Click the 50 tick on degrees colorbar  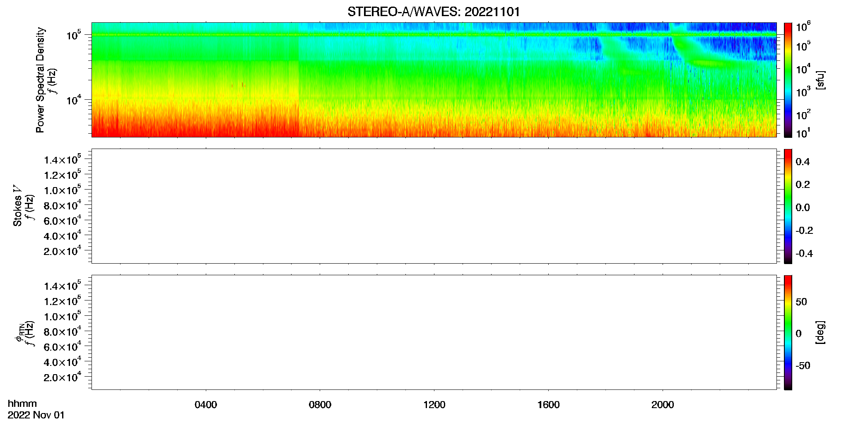[x=801, y=302]
